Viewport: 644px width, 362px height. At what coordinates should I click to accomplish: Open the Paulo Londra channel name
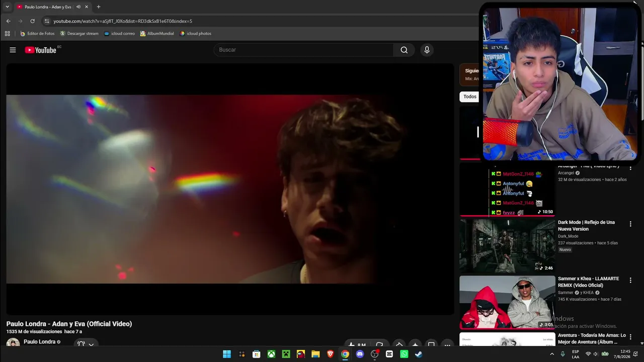39,342
